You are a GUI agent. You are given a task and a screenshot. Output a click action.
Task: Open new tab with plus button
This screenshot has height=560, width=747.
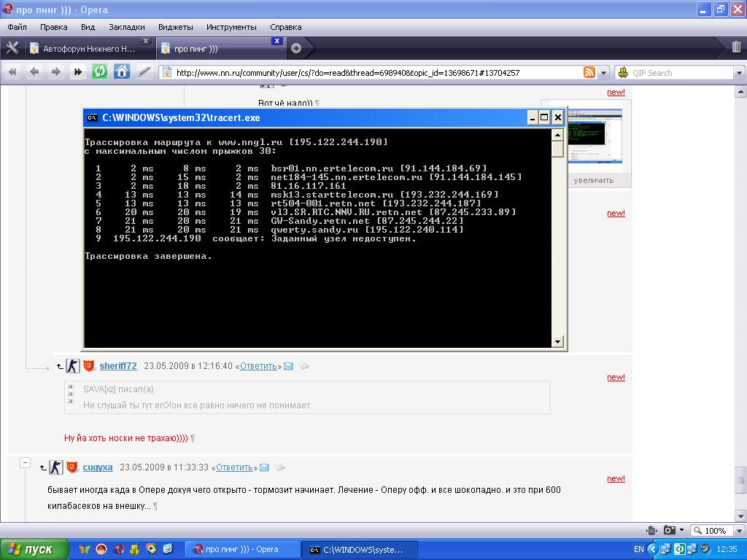click(296, 48)
